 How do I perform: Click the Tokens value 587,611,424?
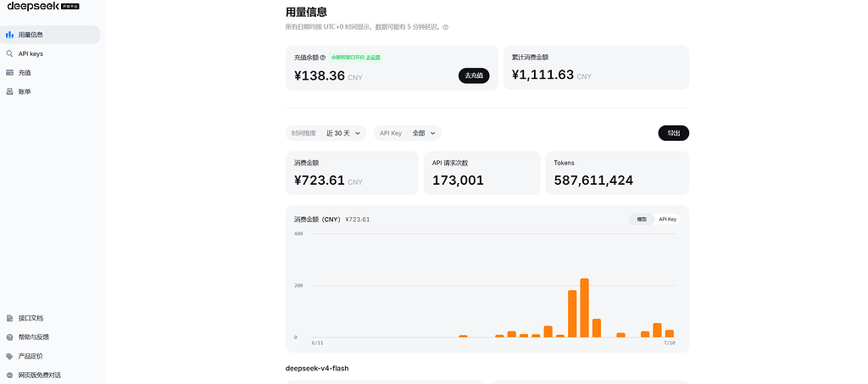593,181
